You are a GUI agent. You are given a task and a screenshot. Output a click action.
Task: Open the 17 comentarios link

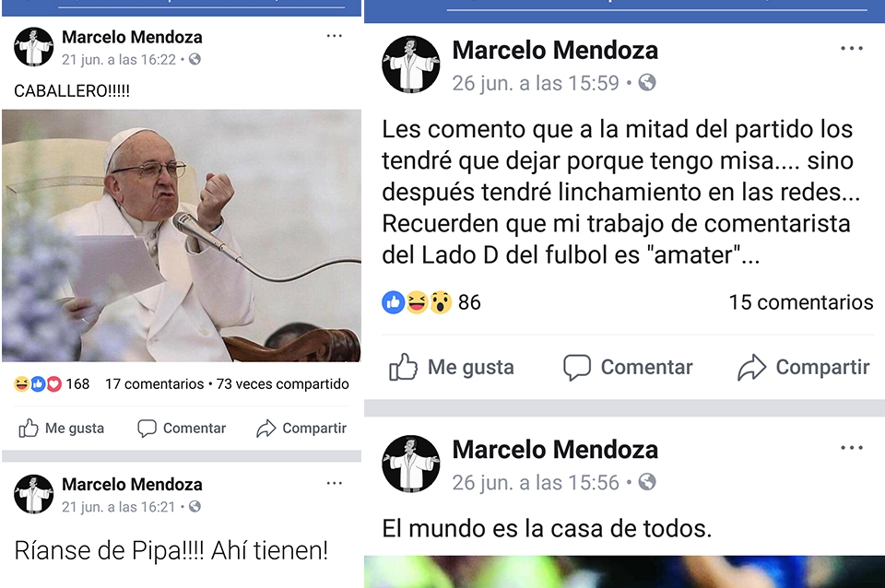[x=154, y=384]
